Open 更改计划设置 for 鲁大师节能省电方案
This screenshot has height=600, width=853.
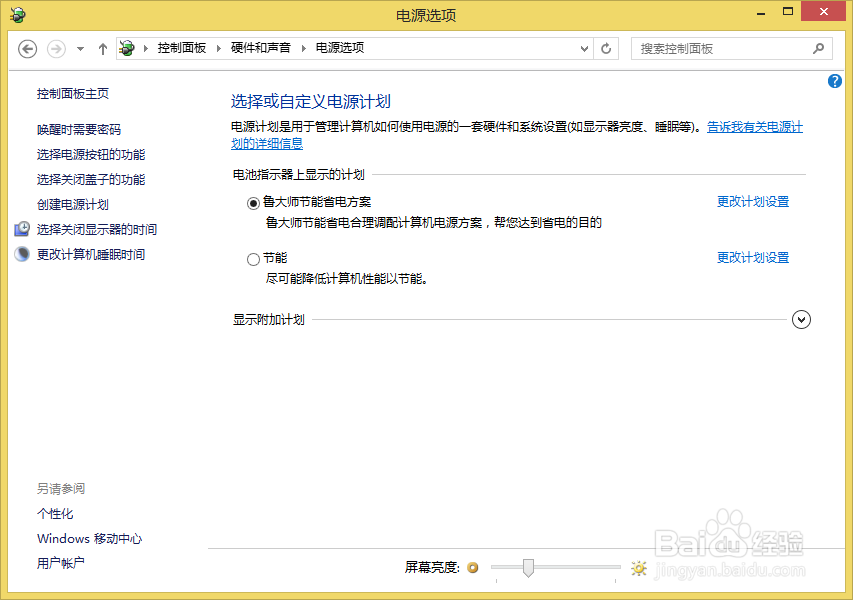coord(753,201)
